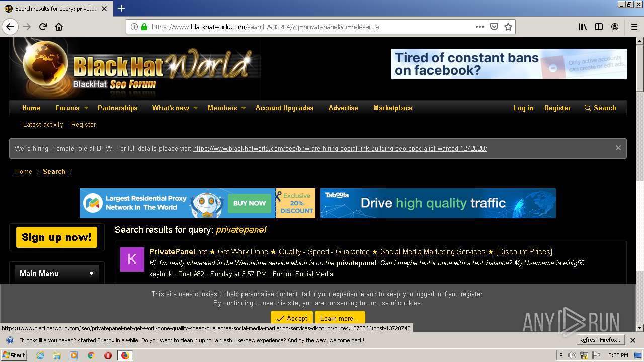644x362 pixels.
Task: Open Internet Explorer from taskbar
Action: point(40,355)
